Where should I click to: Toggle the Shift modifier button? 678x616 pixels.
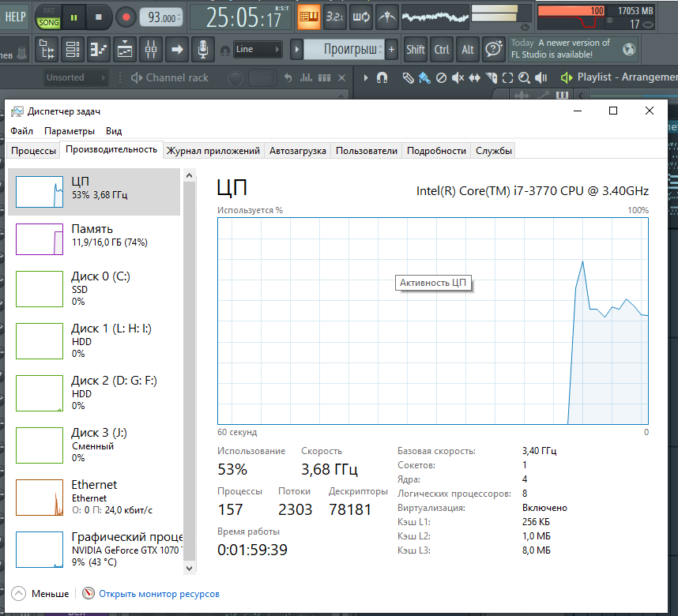tap(415, 49)
